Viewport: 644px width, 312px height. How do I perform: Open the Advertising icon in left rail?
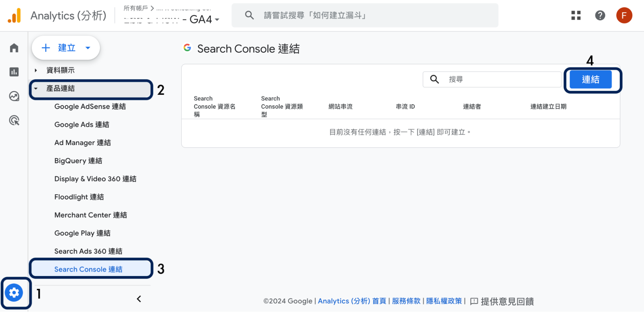point(14,120)
